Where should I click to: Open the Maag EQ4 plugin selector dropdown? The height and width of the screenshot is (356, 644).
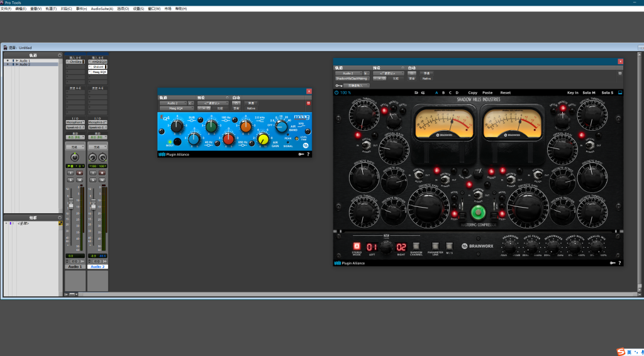(177, 108)
